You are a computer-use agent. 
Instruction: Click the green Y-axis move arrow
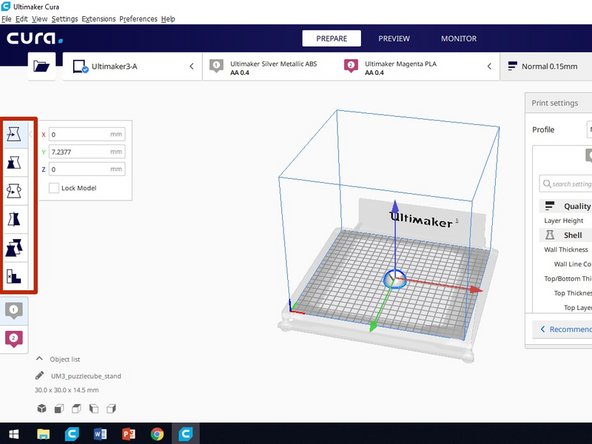click(373, 327)
